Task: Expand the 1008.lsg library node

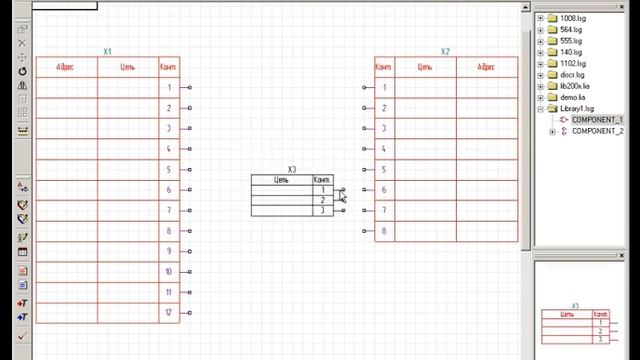Action: [x=540, y=18]
